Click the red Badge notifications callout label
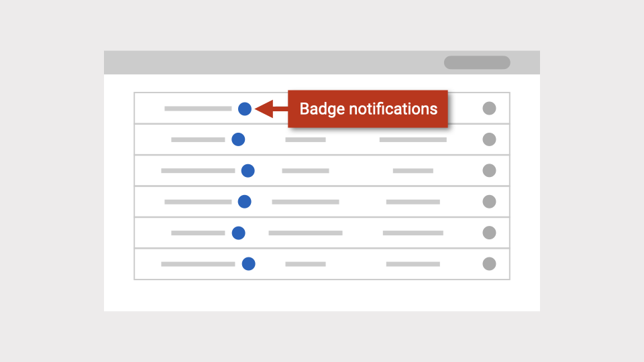644x362 pixels. [x=368, y=109]
